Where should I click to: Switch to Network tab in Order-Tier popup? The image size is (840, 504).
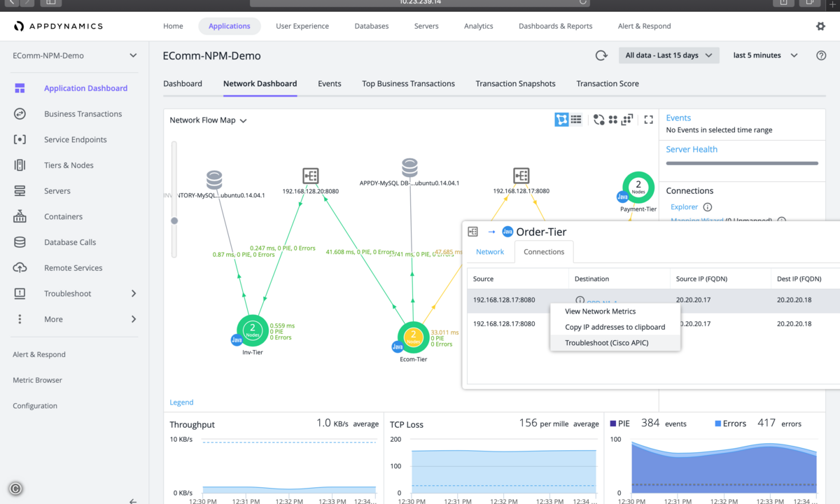point(490,252)
